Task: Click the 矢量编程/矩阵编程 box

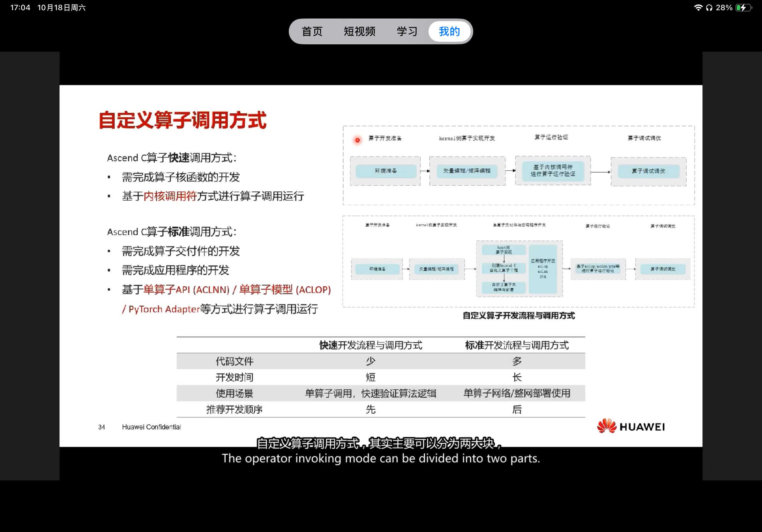Action: (x=467, y=171)
